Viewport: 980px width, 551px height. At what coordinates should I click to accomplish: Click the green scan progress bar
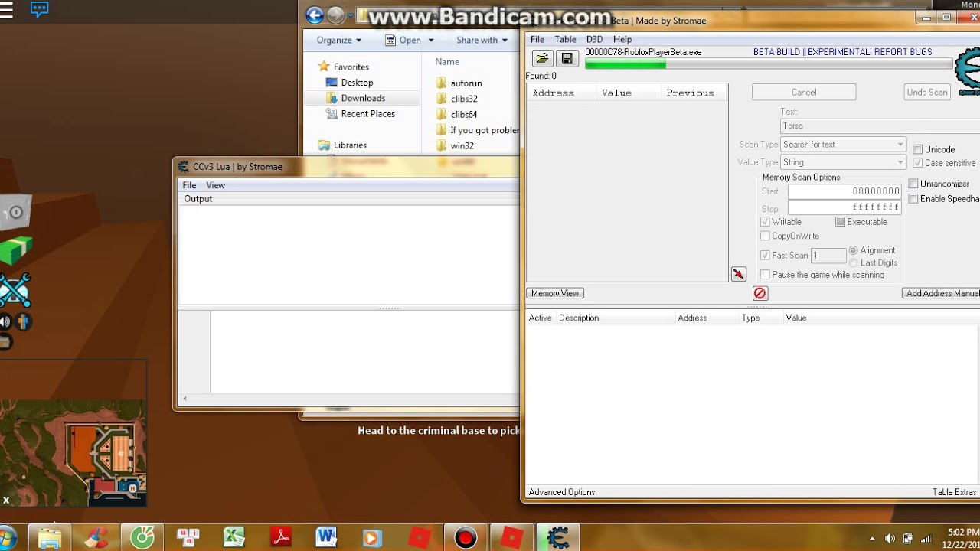pyautogui.click(x=769, y=65)
